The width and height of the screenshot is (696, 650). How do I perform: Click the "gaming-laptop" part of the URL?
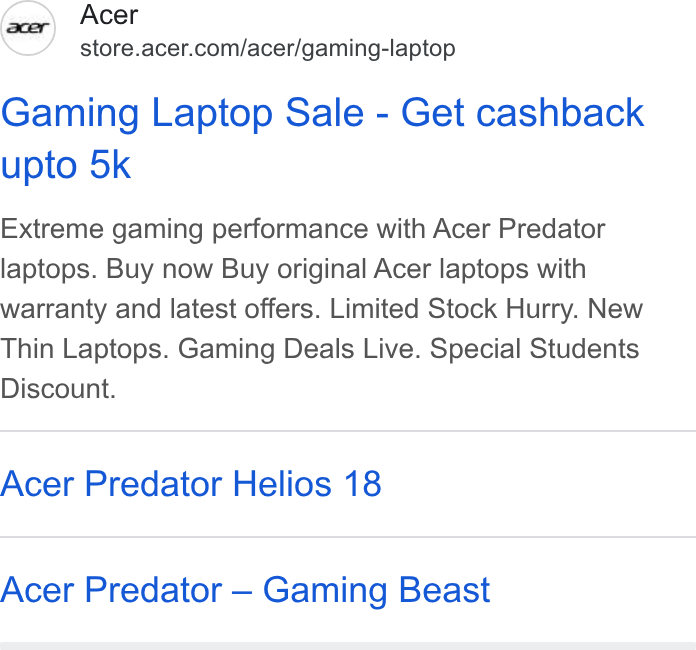click(x=378, y=49)
